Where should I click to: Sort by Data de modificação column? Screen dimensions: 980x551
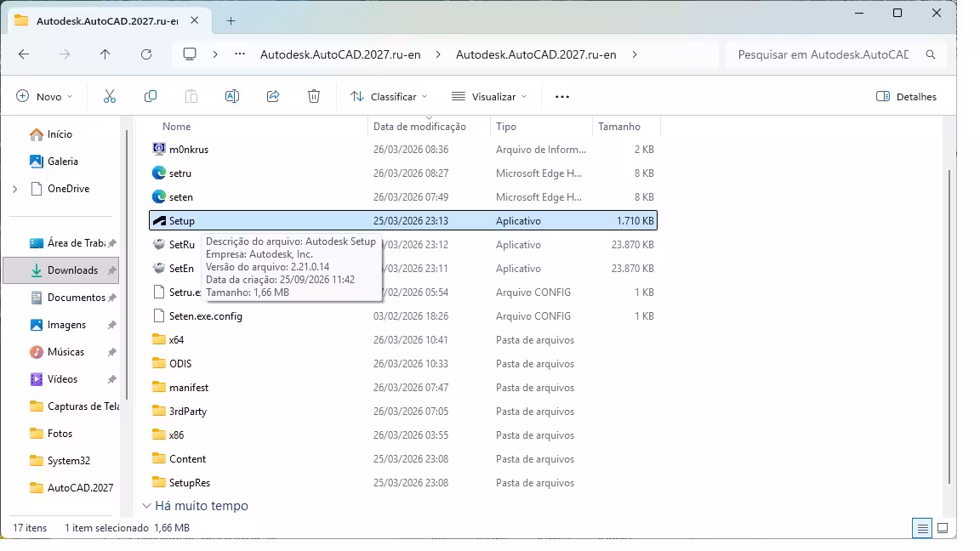419,126
